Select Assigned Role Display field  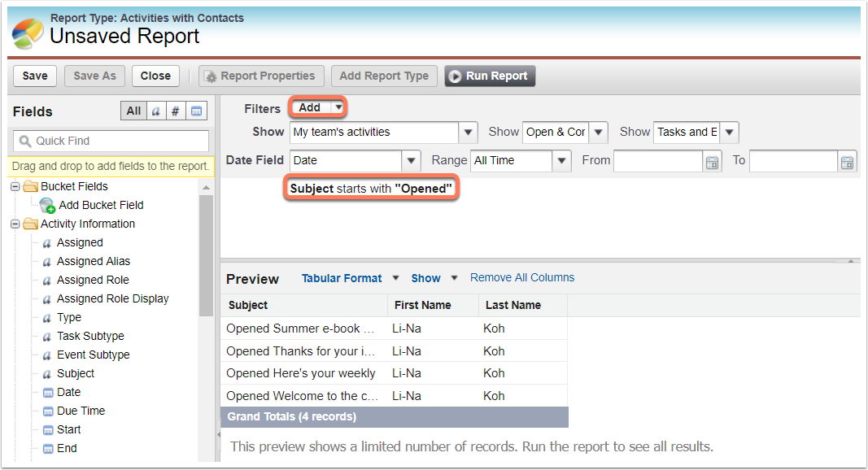click(x=113, y=299)
